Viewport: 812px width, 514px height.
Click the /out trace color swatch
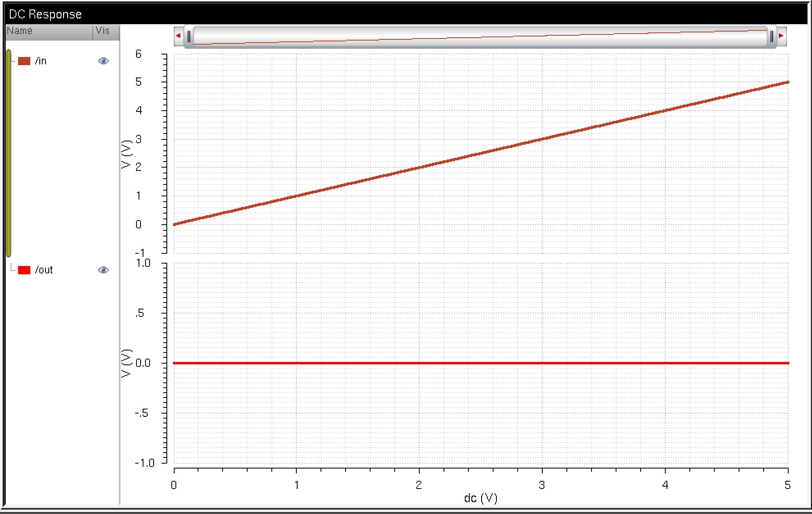24,270
